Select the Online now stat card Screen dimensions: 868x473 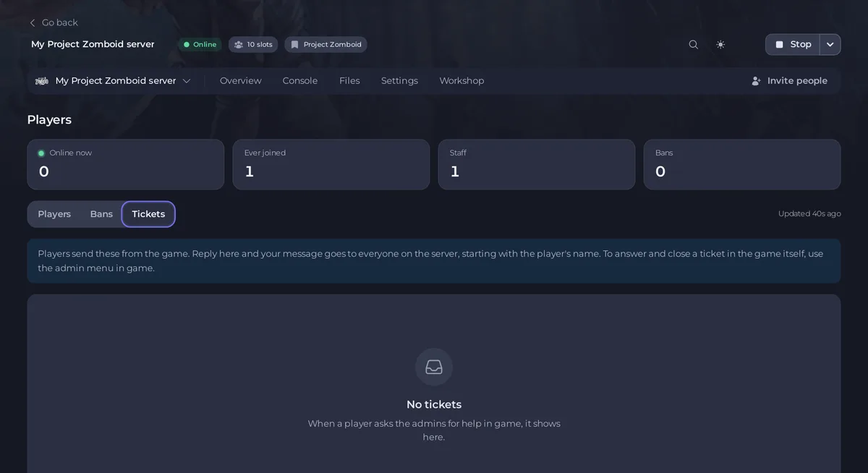pyautogui.click(x=126, y=165)
